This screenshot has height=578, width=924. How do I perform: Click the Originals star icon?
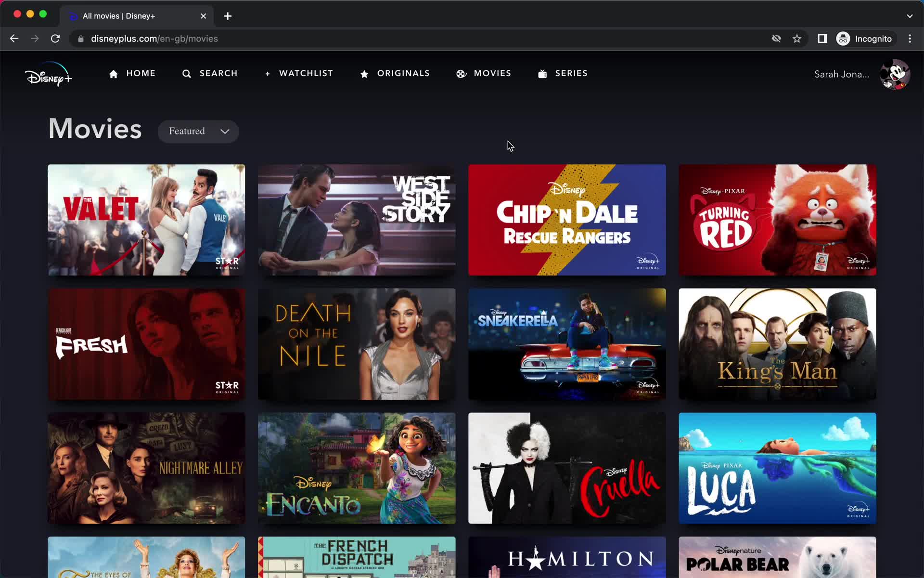pos(364,73)
